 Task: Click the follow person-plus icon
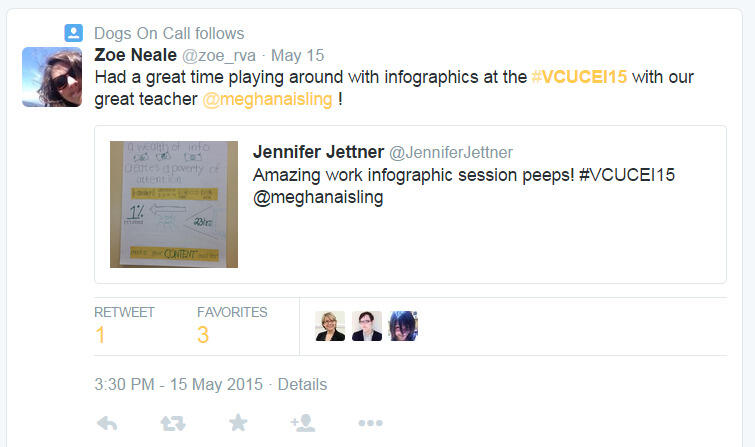(x=303, y=423)
